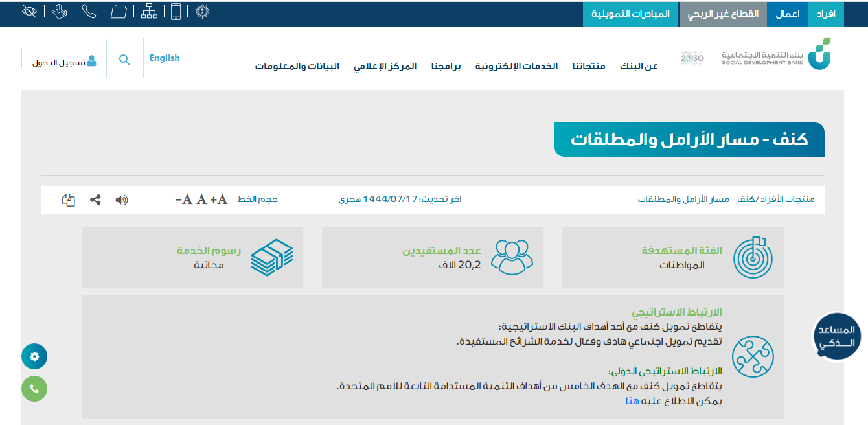Screen dimensions: 868x425
Task: Expand the منتجاتنا navigation menu
Action: 589,67
